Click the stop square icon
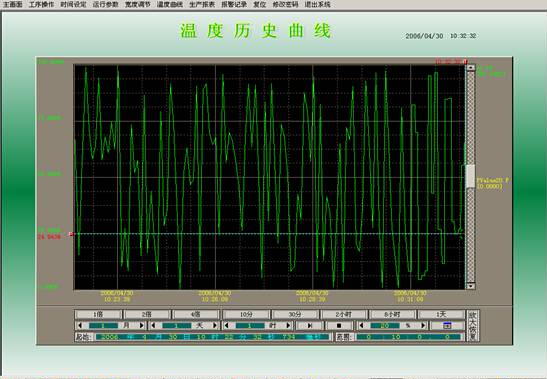 point(339,326)
